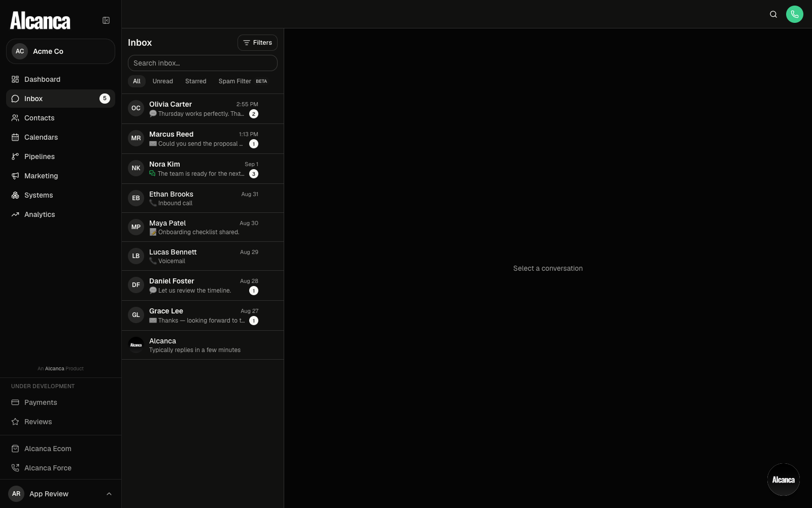This screenshot has width=812, height=508.
Task: Click the Payments card icon
Action: point(15,402)
